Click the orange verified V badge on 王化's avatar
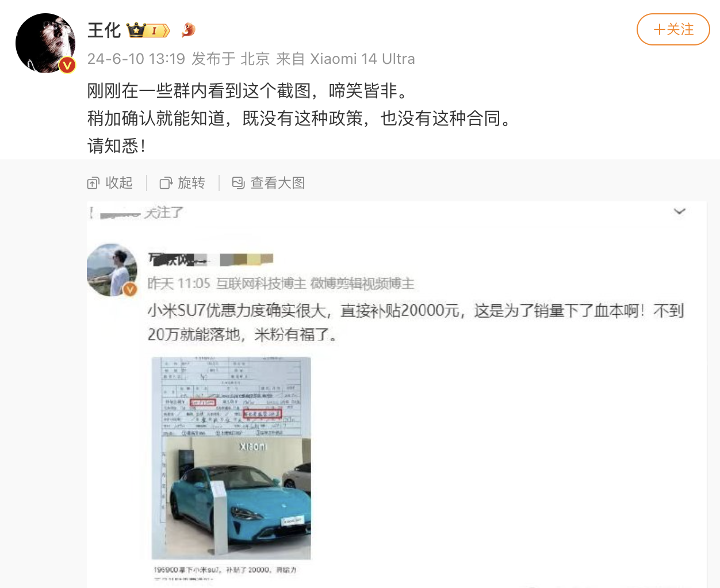 pos(67,66)
